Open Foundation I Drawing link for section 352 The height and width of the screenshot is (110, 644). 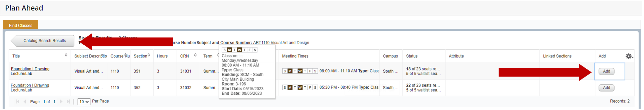pos(30,85)
